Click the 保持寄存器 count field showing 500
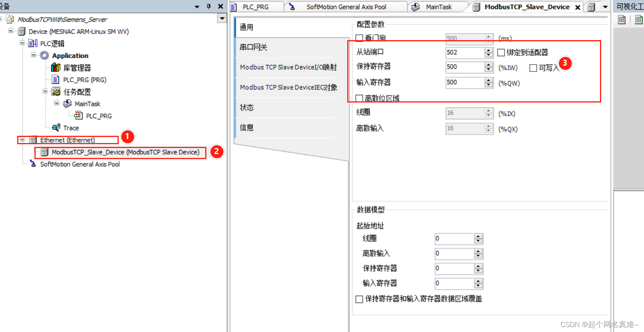The width and height of the screenshot is (644, 332). (x=465, y=67)
